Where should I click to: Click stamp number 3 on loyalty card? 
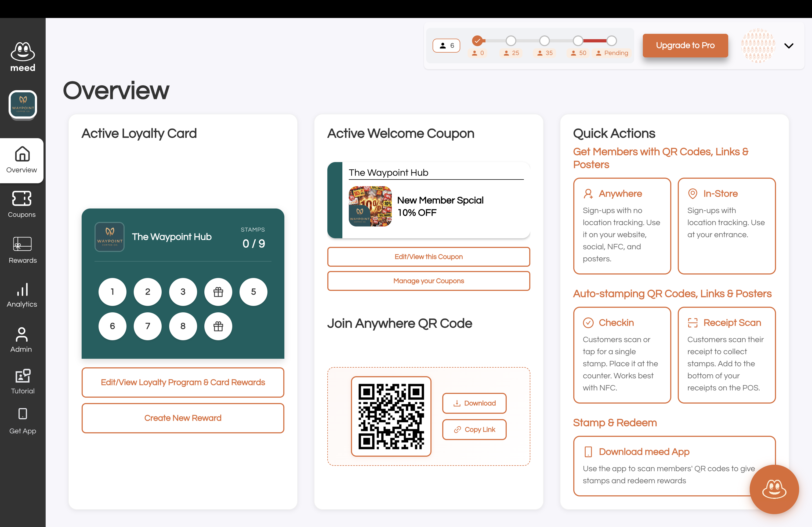183,292
